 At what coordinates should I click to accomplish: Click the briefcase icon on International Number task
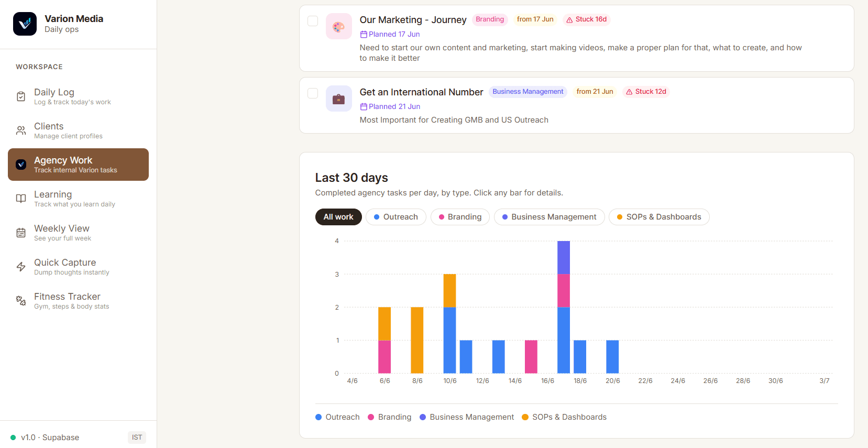[339, 99]
